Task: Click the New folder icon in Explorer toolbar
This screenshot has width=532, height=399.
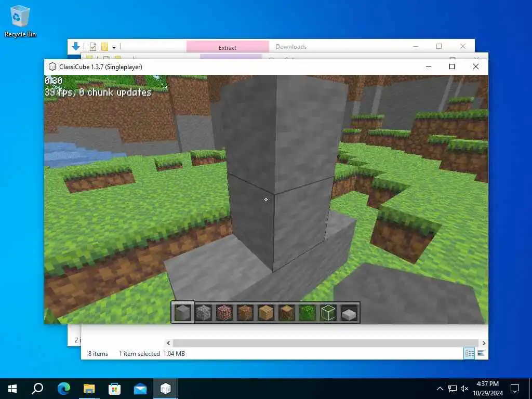Action: (x=104, y=47)
